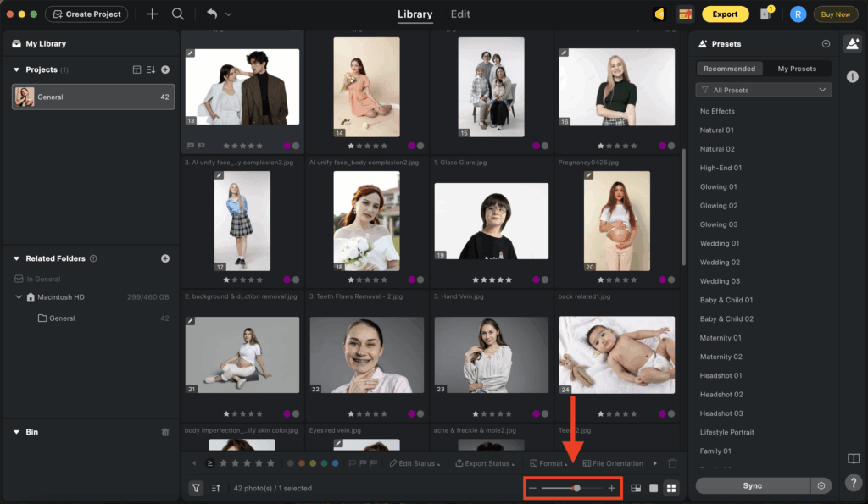
Task: Filter by five stars in filter bar
Action: [x=270, y=463]
